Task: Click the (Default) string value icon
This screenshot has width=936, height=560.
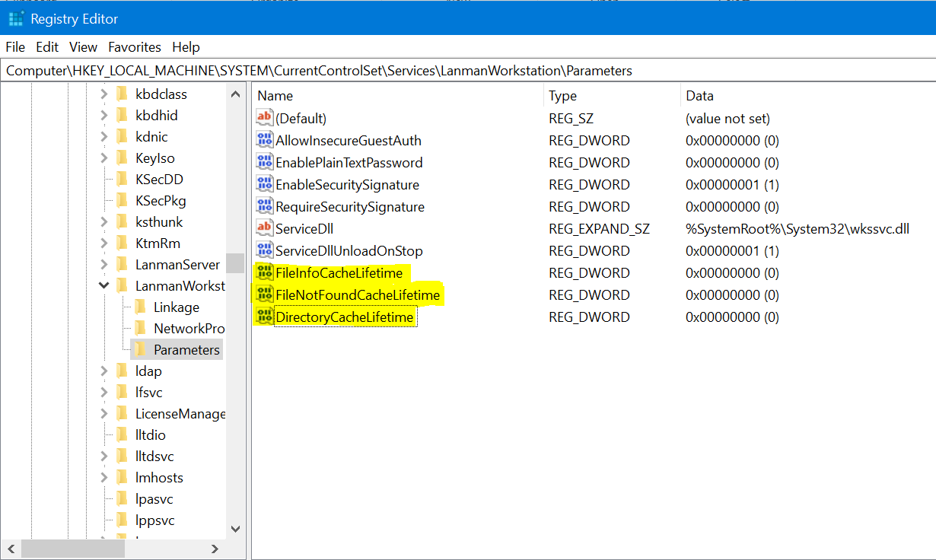Action: coord(264,119)
